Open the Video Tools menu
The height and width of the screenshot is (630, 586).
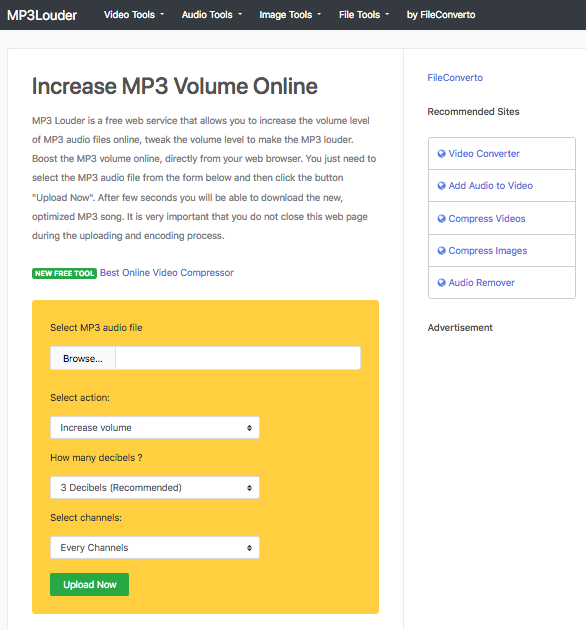[x=134, y=15]
